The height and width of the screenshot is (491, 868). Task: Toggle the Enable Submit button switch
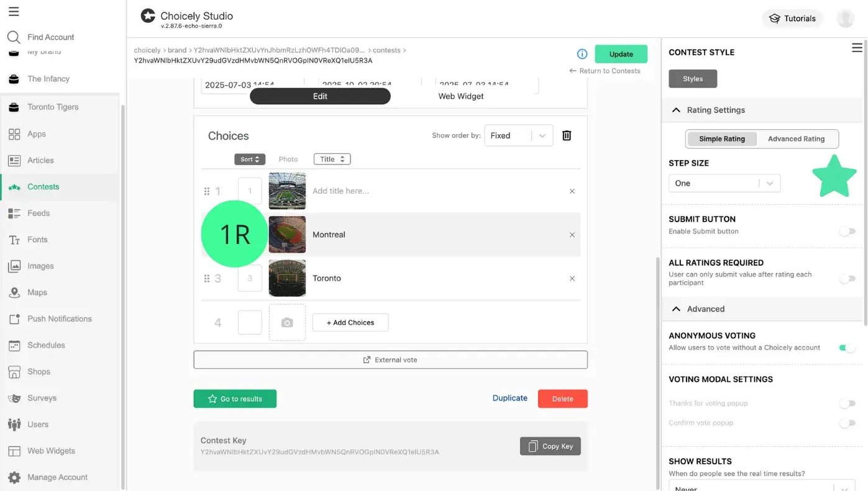click(847, 231)
